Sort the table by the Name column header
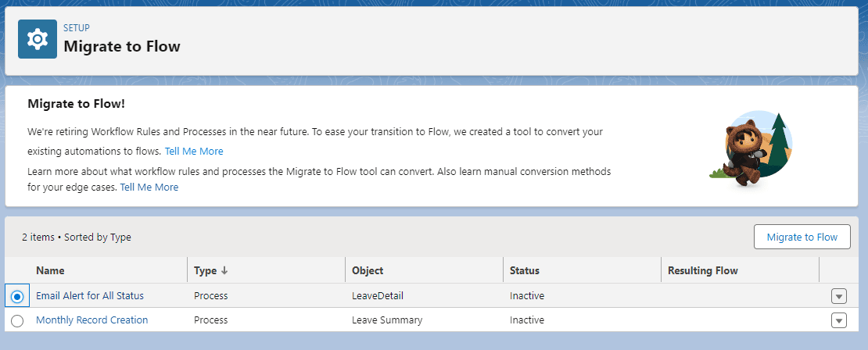Screen dimensions: 868x350 click(x=50, y=270)
